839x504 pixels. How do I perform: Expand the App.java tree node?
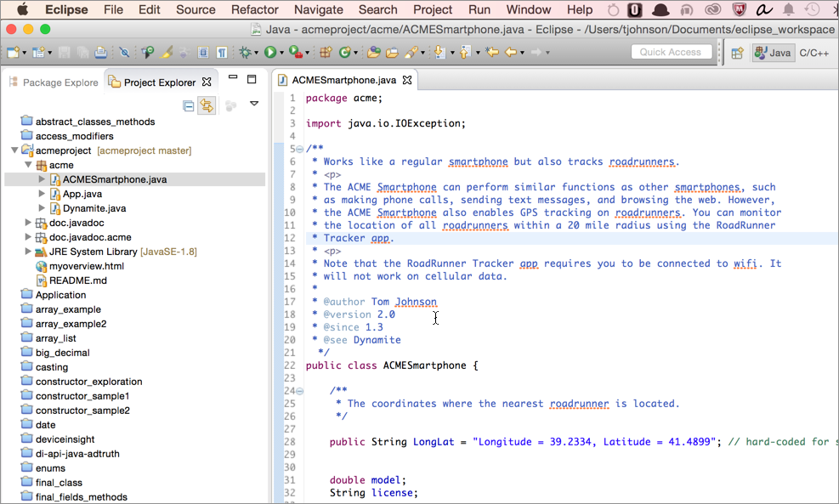tap(43, 194)
